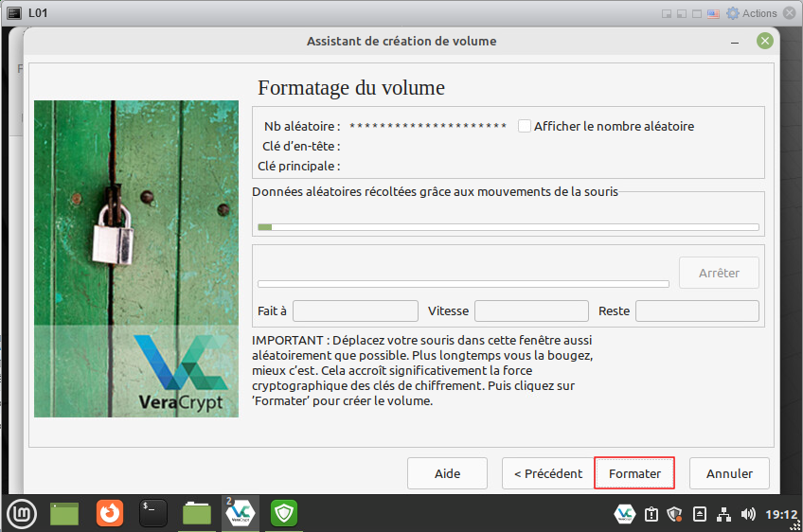Open help with the Aide button

click(447, 473)
